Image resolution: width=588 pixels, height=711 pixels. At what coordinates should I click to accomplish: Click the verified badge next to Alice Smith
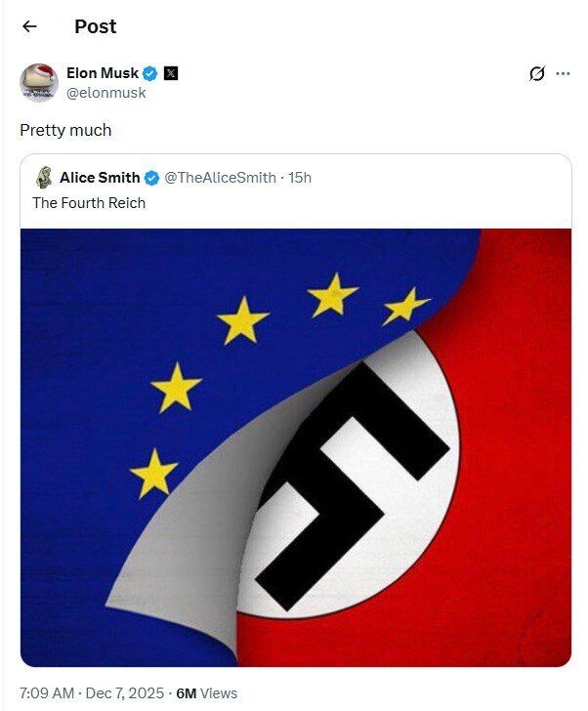[x=152, y=178]
